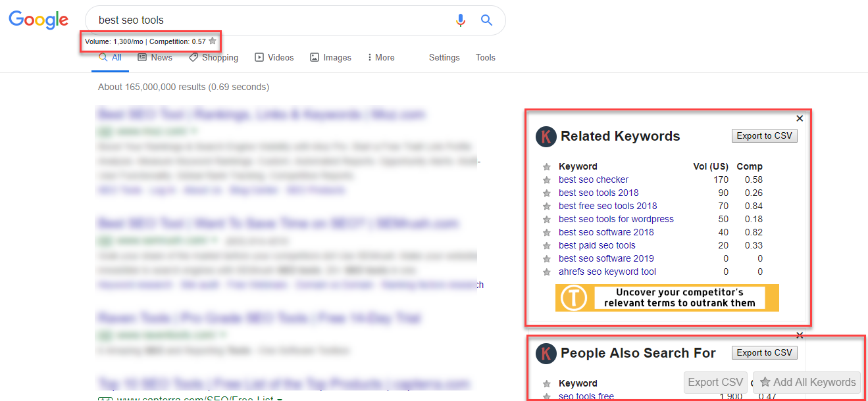The height and width of the screenshot is (401, 868).
Task: Star all keywords in Related Keywords header
Action: (546, 167)
